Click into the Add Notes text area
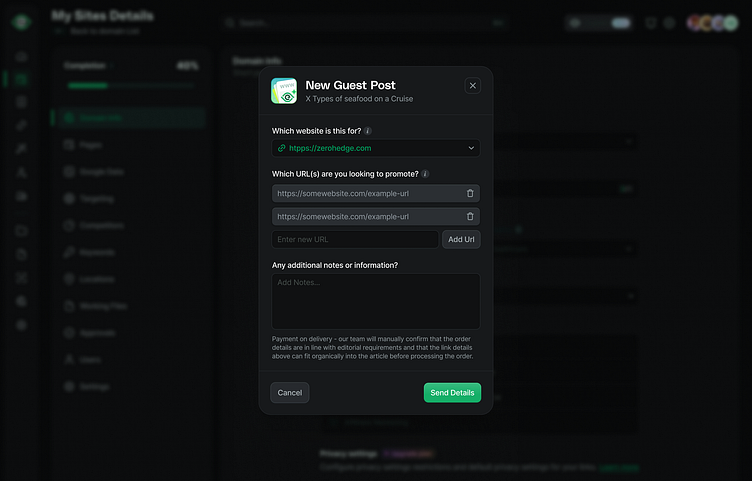Image resolution: width=752 pixels, height=481 pixels. pyautogui.click(x=376, y=301)
